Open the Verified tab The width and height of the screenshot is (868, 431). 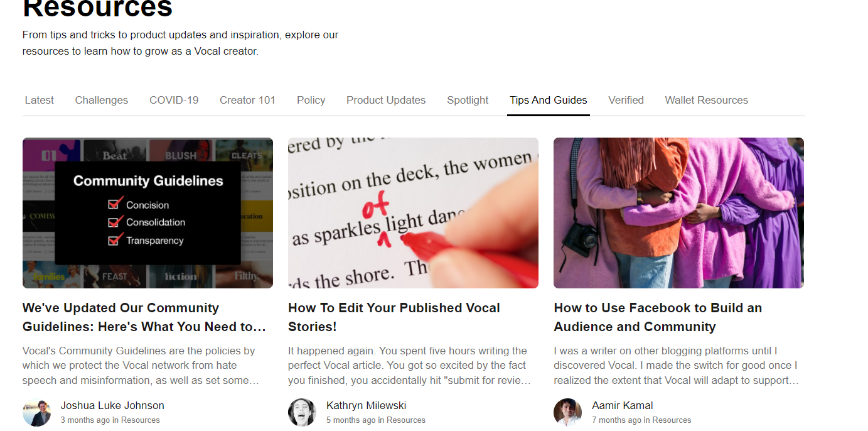[626, 100]
